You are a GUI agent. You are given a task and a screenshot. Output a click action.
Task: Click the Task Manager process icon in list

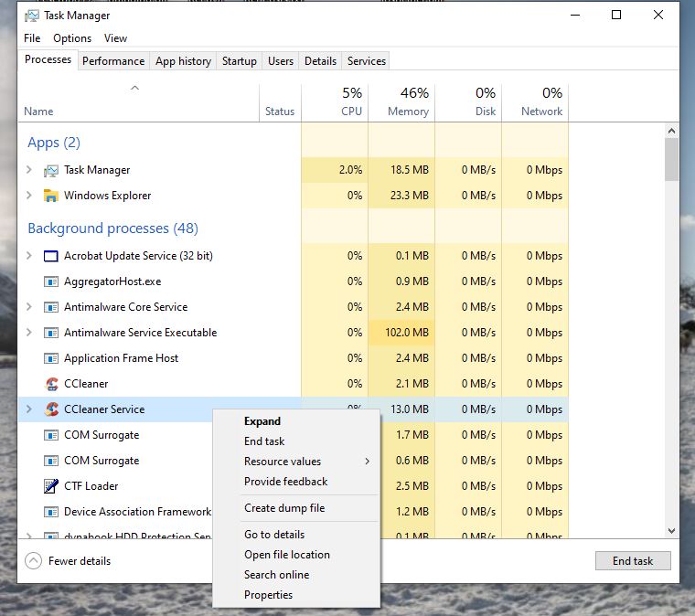tap(51, 170)
